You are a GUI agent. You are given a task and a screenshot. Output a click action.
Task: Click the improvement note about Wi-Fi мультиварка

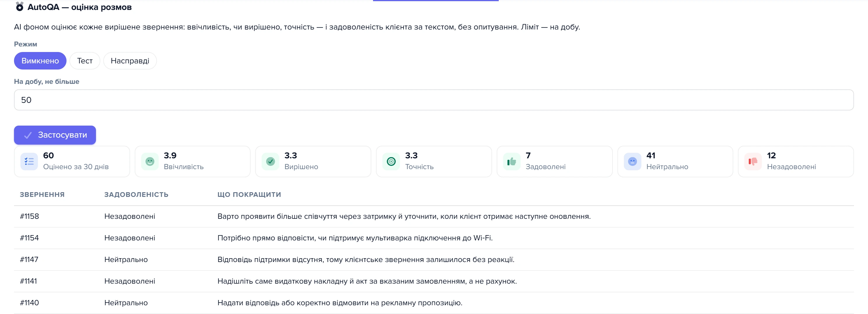click(355, 238)
